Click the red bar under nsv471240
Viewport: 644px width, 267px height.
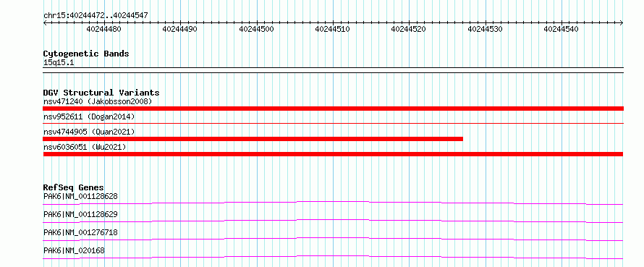333,109
